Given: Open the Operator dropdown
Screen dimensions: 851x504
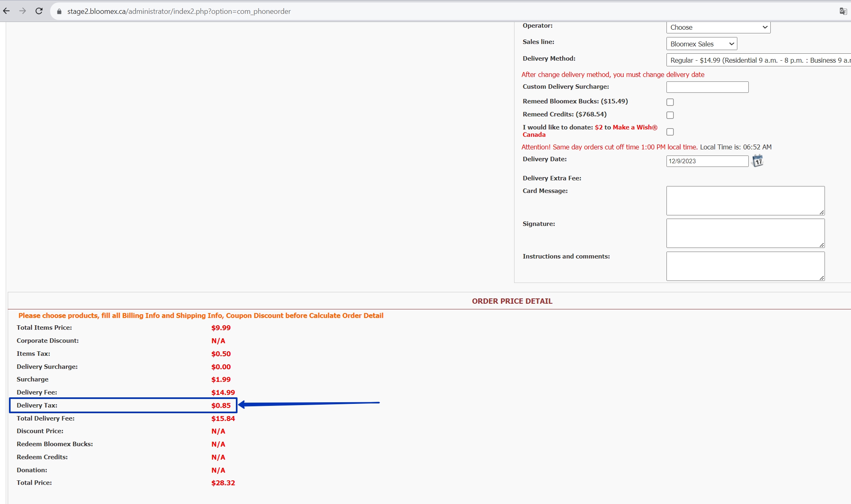Looking at the screenshot, I should coord(718,27).
